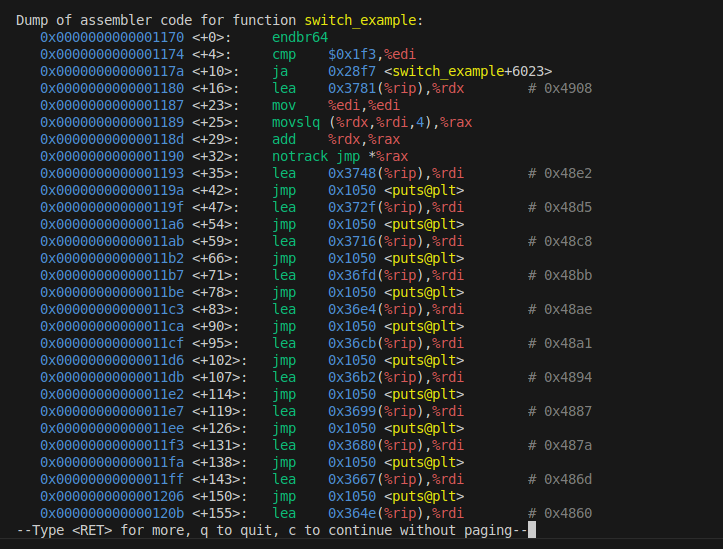Click the cmp instruction mnemonic

284,54
